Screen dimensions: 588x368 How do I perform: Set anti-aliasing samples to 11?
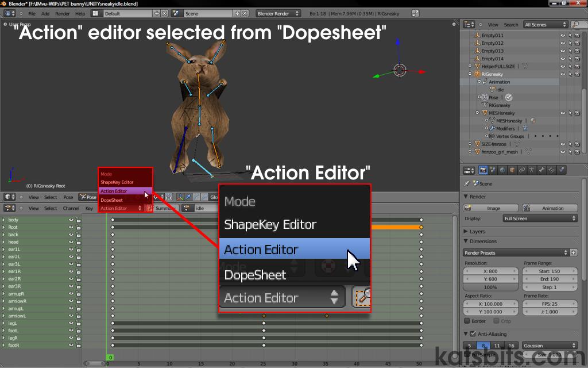[497, 346]
